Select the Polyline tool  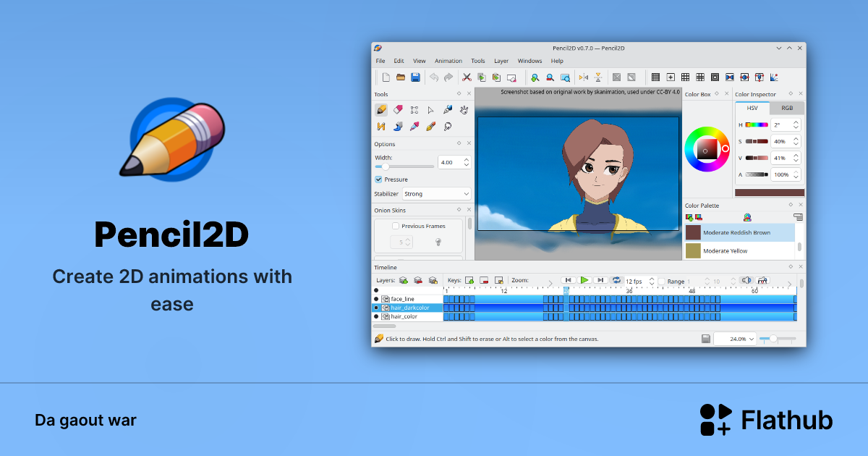pos(381,125)
